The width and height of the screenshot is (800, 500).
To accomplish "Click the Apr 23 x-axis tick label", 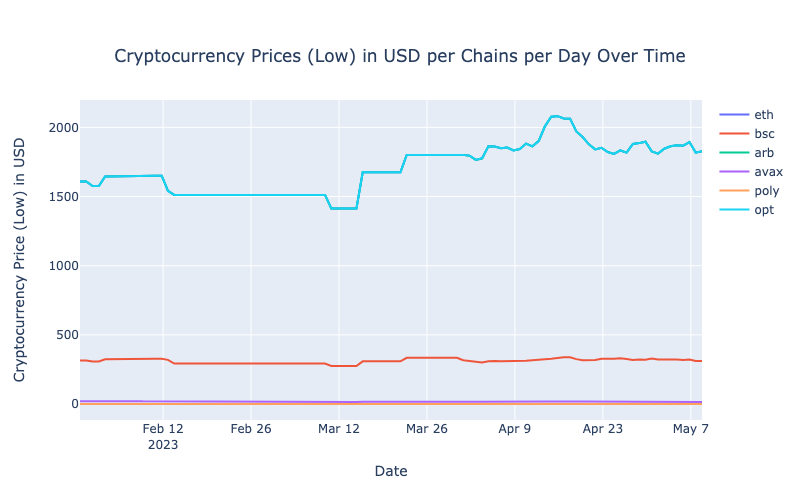I will pos(603,429).
